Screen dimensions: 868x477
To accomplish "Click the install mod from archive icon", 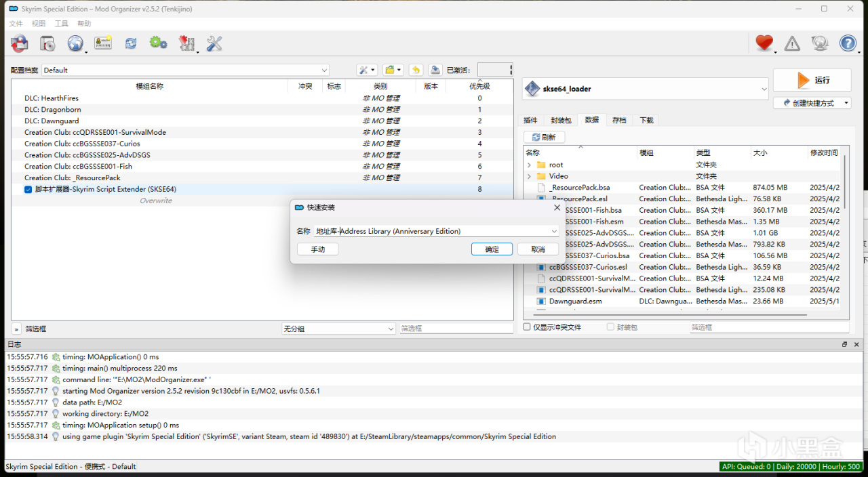I will pyautogui.click(x=47, y=43).
